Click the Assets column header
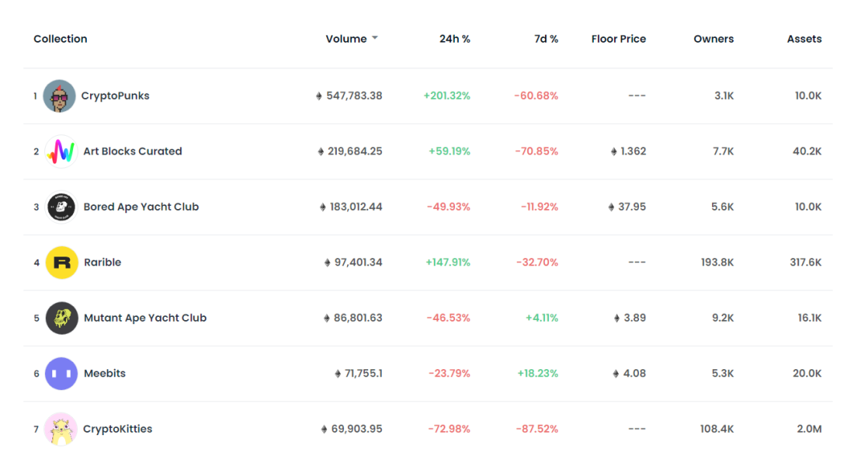868x456 pixels. coord(805,39)
